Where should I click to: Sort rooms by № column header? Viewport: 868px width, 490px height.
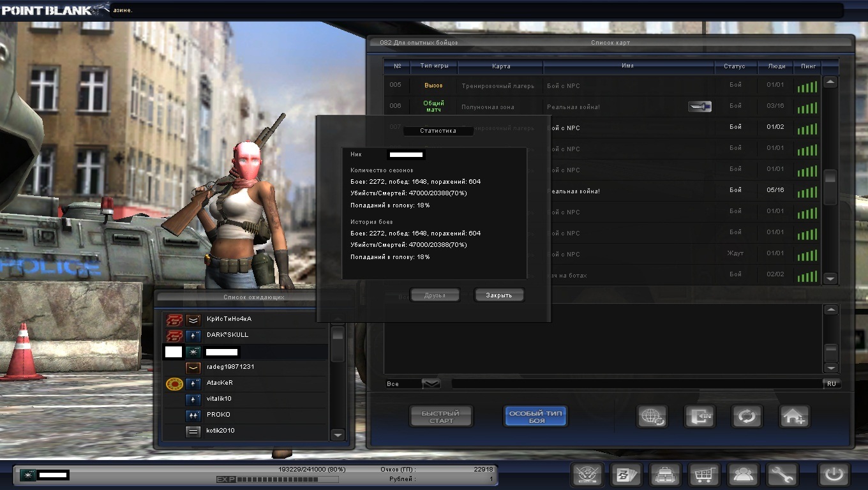pyautogui.click(x=396, y=66)
